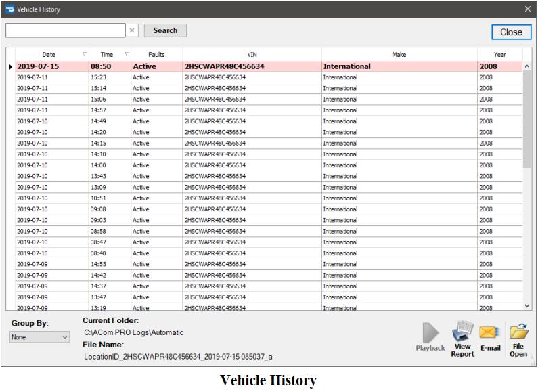Click the File Open folder icon

pos(518,331)
